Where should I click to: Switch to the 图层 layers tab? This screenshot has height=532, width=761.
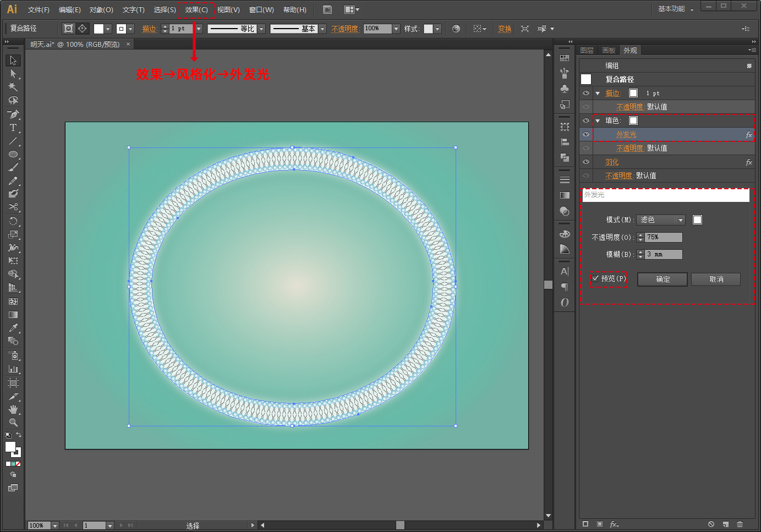(587, 50)
